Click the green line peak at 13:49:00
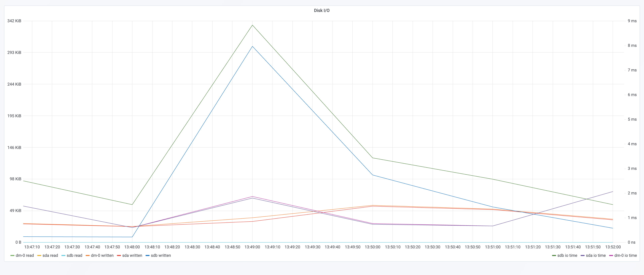This screenshot has height=275, width=644. (252, 25)
